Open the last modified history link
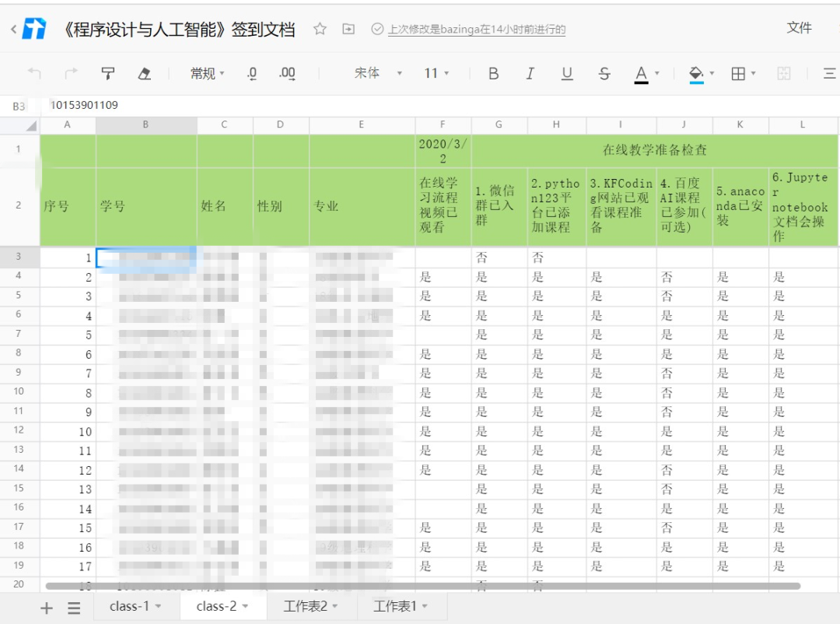Image resolution: width=840 pixels, height=624 pixels. (476, 30)
